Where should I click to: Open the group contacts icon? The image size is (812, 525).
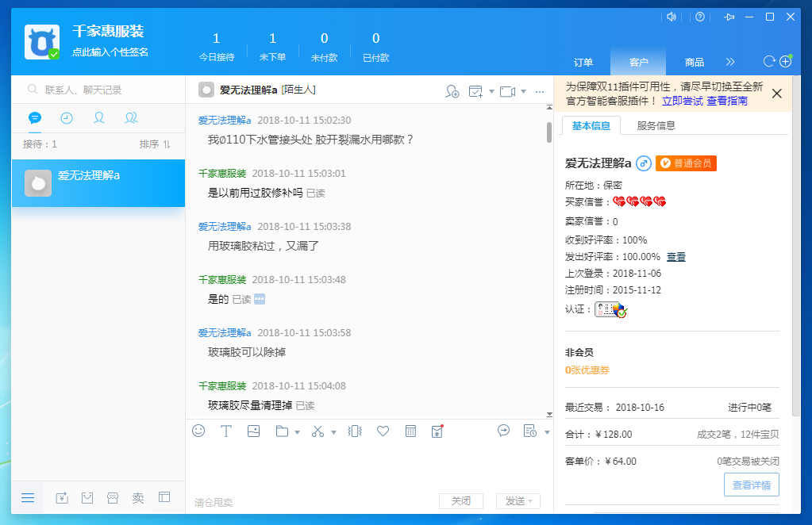coord(131,118)
